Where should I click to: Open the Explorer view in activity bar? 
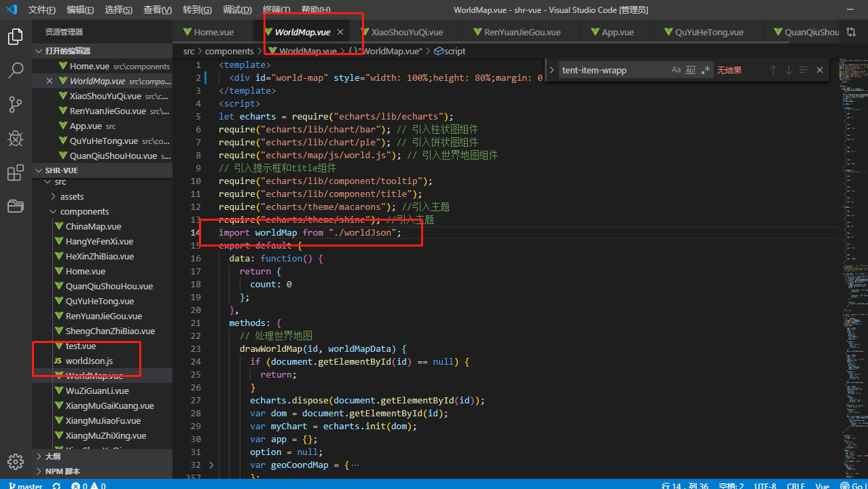tap(15, 37)
